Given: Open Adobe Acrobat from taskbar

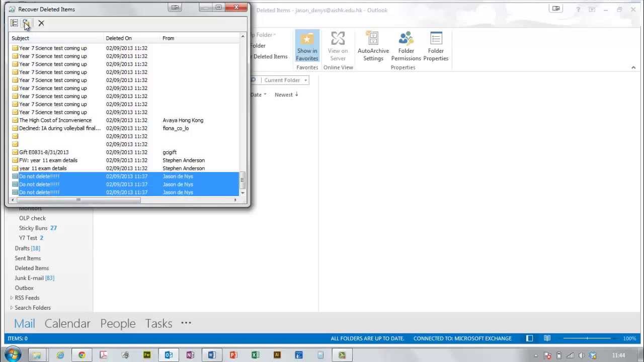Looking at the screenshot, I should (104, 355).
